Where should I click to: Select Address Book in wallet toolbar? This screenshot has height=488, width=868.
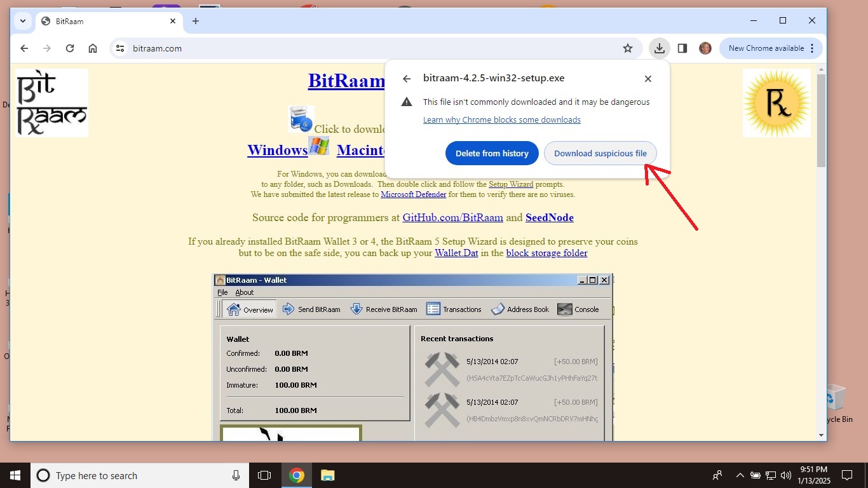tap(520, 309)
